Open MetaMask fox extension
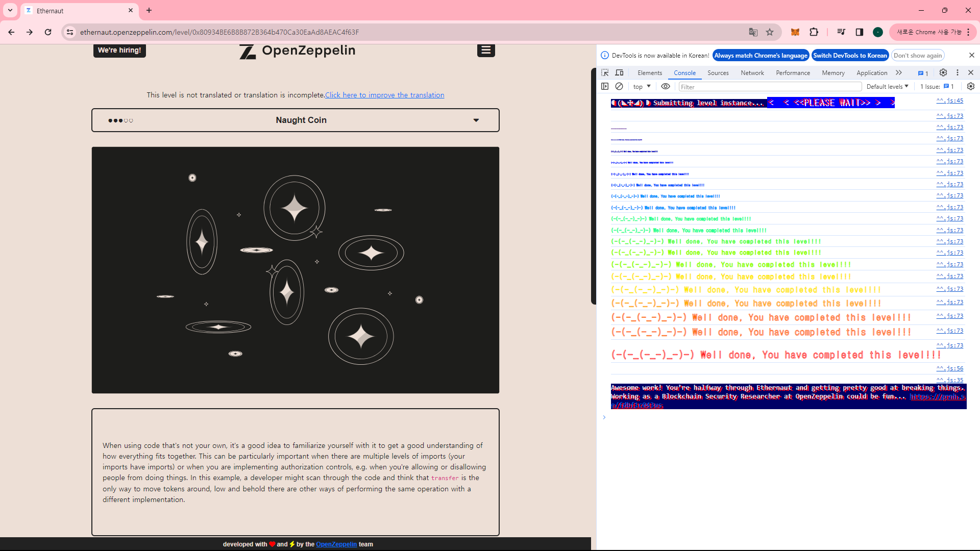Screen dimensions: 980x551 (x=795, y=32)
